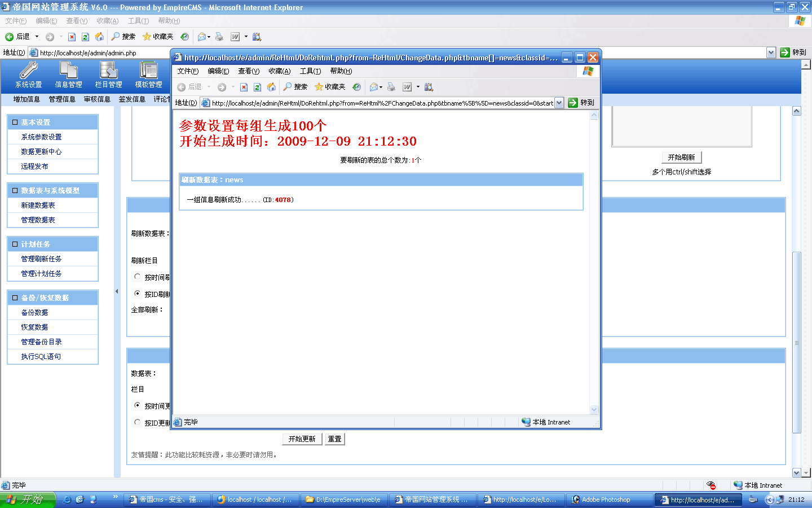Collapse the 基本设置 sidebar section
812x508 pixels.
[15, 122]
